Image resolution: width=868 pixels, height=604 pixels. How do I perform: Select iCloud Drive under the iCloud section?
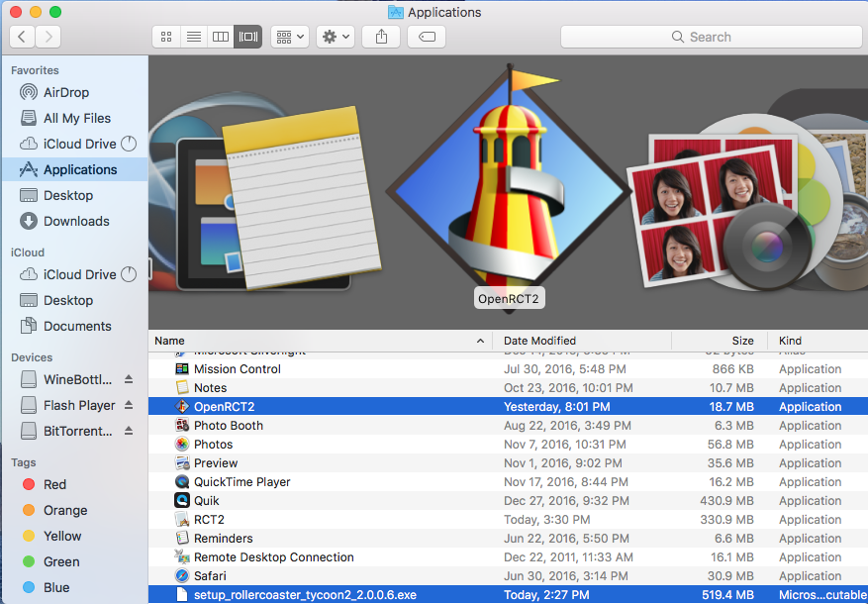(75, 274)
